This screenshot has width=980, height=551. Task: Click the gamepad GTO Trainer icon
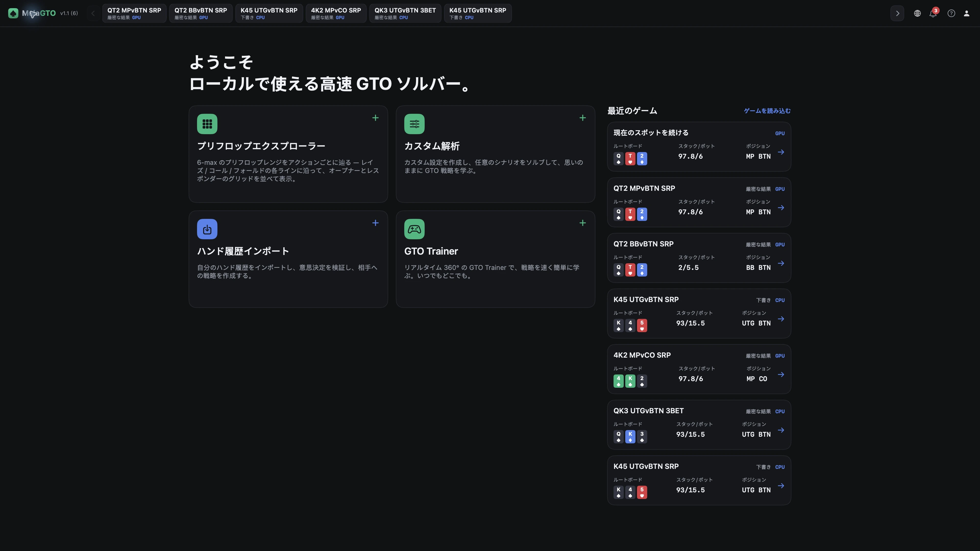click(414, 229)
